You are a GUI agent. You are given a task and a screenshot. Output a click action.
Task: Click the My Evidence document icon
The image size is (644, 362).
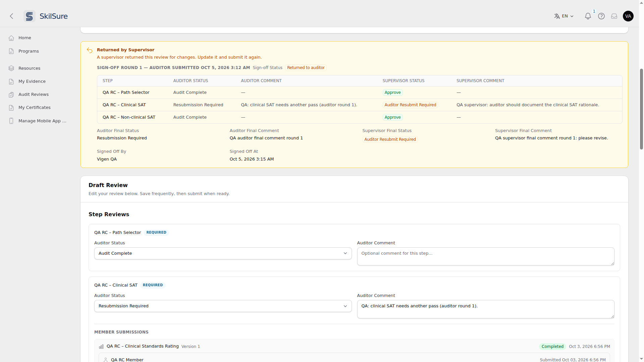coord(11,81)
